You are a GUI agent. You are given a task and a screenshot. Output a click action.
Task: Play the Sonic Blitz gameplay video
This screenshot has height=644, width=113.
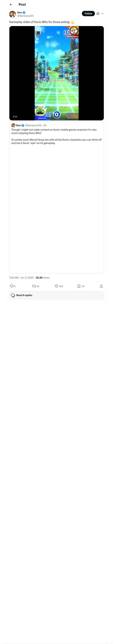56,73
